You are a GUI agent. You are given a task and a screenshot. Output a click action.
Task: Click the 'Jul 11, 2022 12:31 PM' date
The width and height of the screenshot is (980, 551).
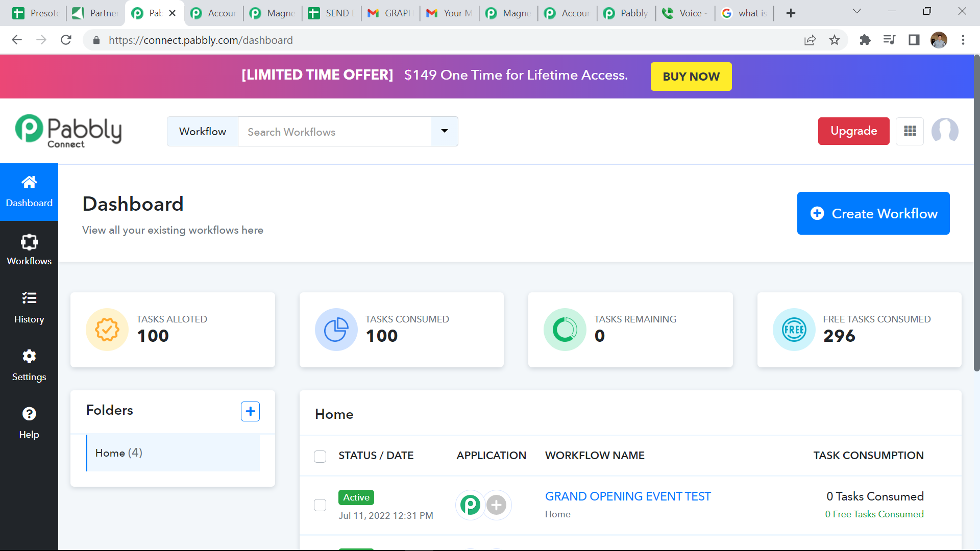coord(386,516)
